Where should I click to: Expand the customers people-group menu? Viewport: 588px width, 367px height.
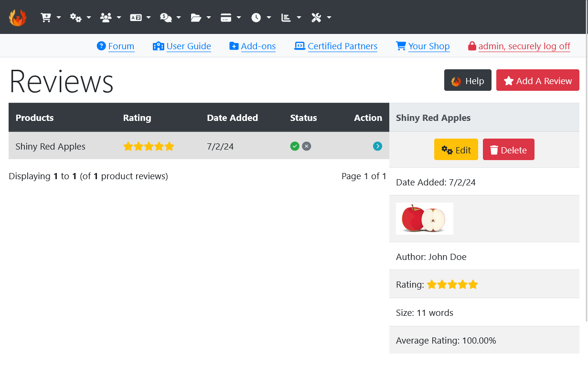point(110,18)
